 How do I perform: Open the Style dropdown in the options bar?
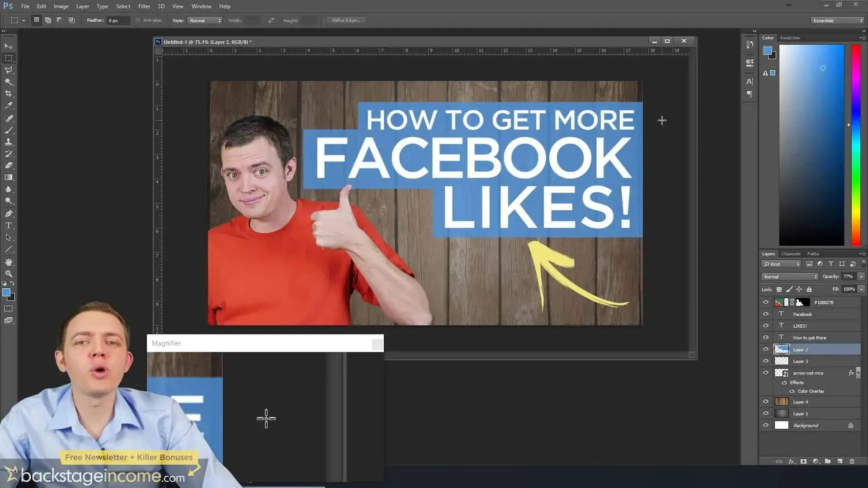205,20
